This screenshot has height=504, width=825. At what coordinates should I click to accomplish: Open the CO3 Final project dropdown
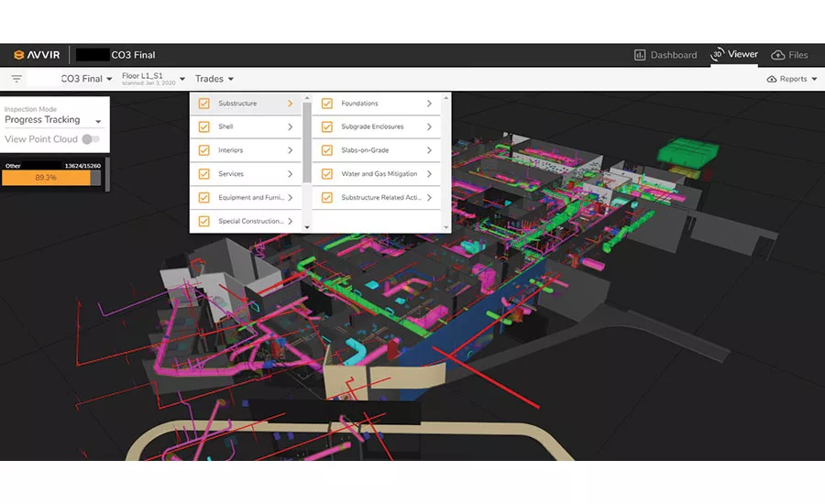pos(86,79)
